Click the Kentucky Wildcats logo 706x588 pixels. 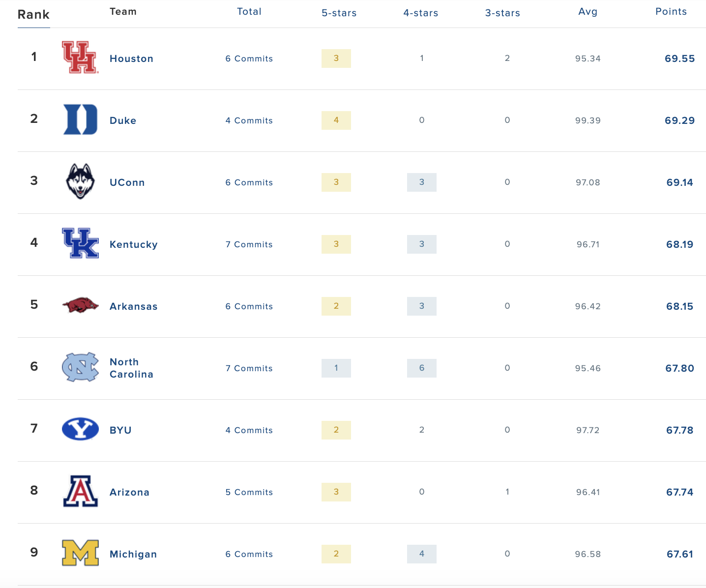80,244
